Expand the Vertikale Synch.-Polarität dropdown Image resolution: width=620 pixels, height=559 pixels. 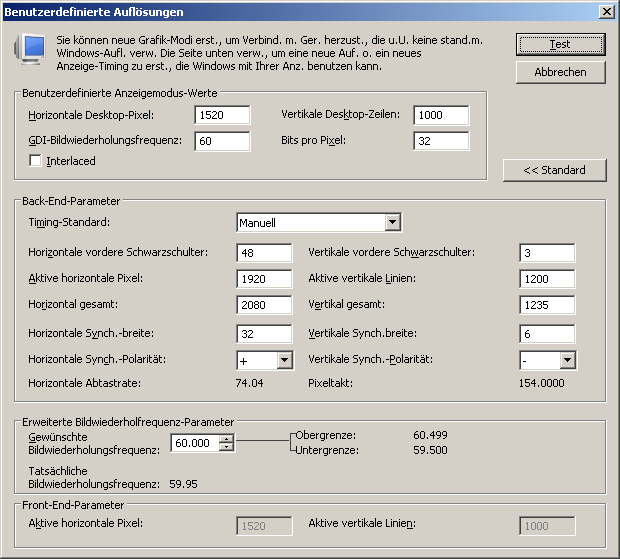click(x=567, y=360)
